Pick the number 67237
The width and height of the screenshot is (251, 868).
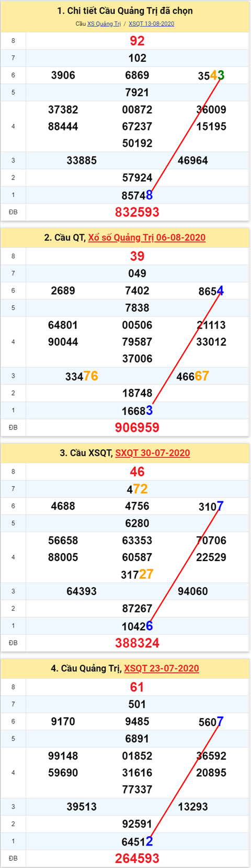coord(137,126)
